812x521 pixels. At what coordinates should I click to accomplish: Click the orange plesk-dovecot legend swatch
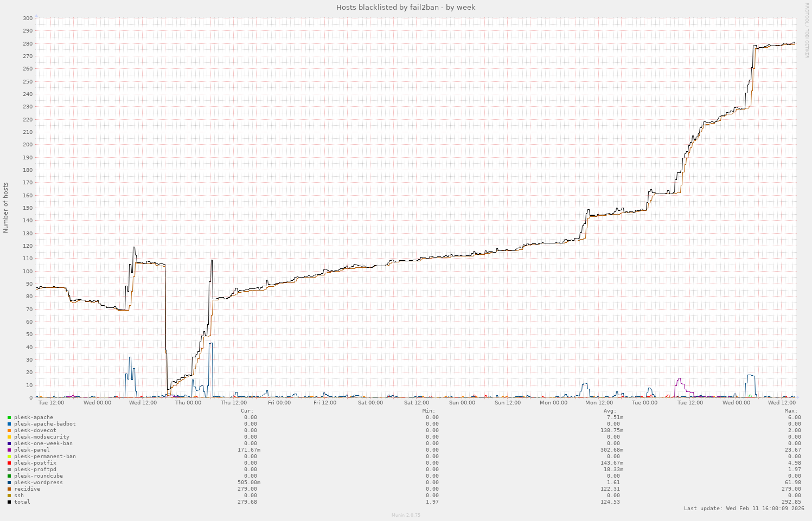[x=9, y=430]
